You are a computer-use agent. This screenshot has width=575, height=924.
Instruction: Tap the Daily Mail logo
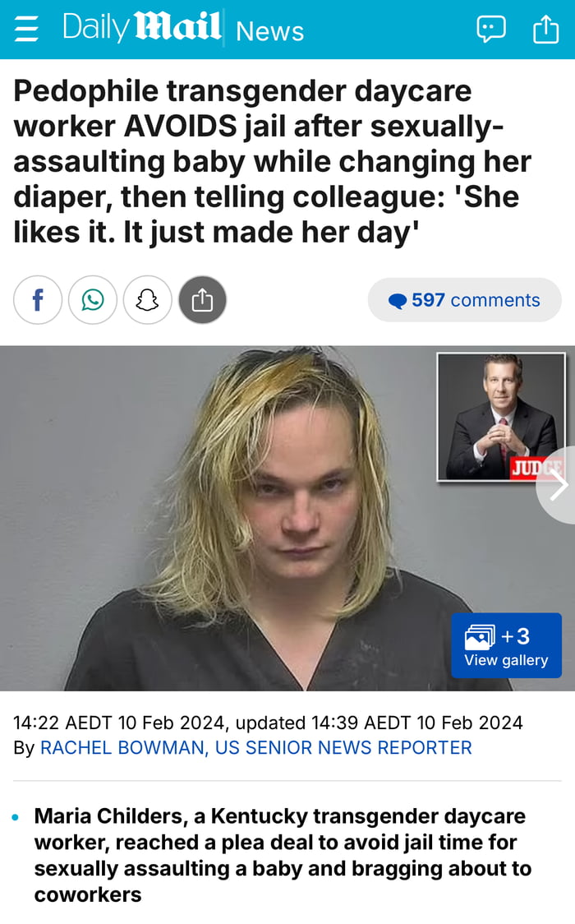click(x=141, y=27)
